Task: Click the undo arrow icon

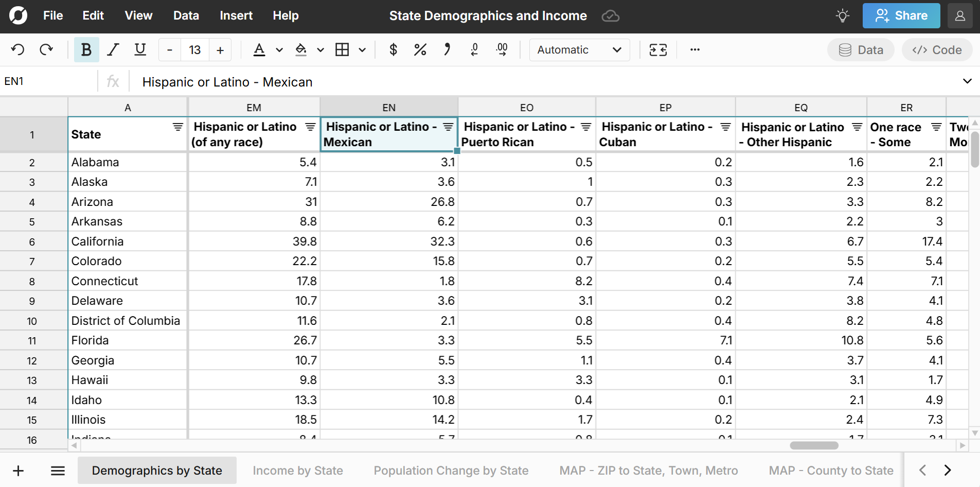Action: (18, 50)
